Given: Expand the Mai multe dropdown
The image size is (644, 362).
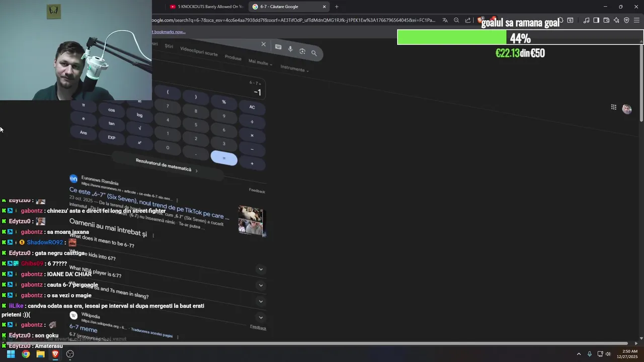Looking at the screenshot, I should pos(260,62).
